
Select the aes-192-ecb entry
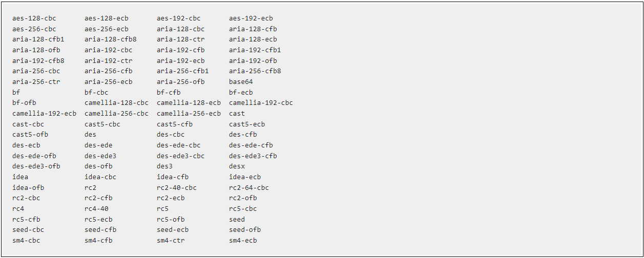[x=251, y=18]
